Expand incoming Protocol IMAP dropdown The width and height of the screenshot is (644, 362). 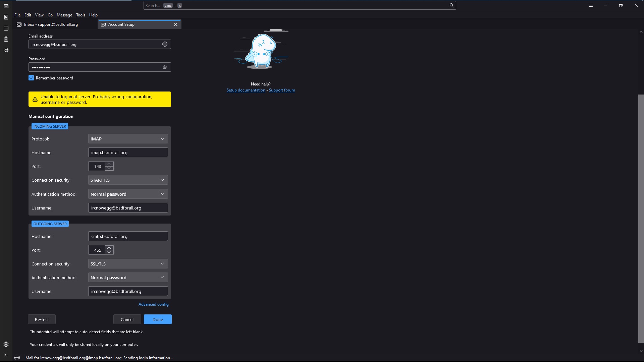[128, 139]
